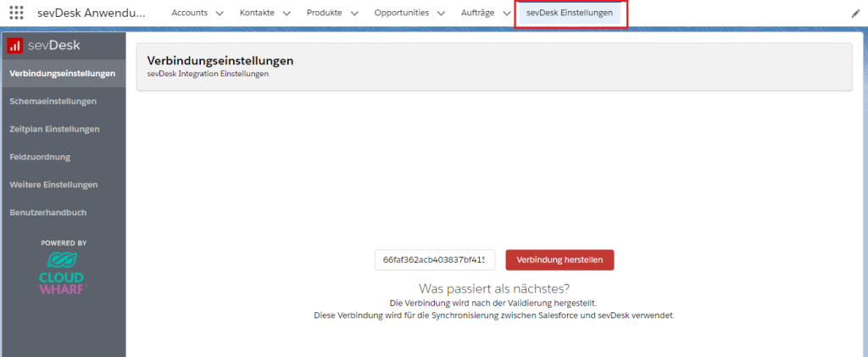Select the sevDesk Einstellungen tab
The width and height of the screenshot is (868, 357).
coord(569,14)
